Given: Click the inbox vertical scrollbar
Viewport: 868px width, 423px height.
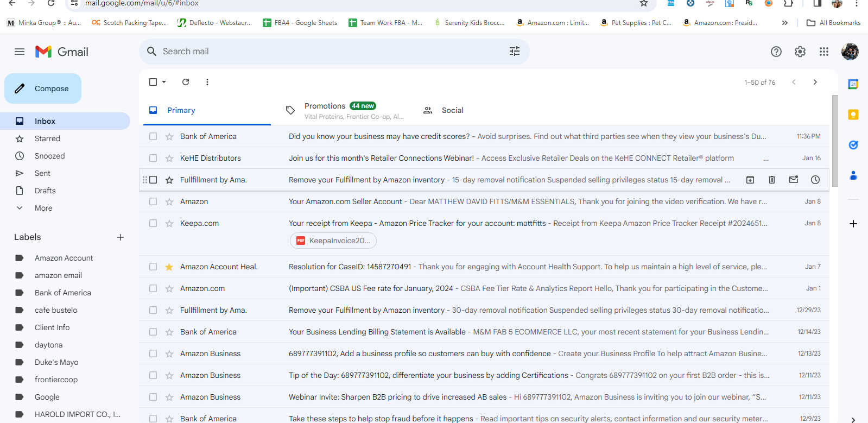Looking at the screenshot, I should 835,141.
